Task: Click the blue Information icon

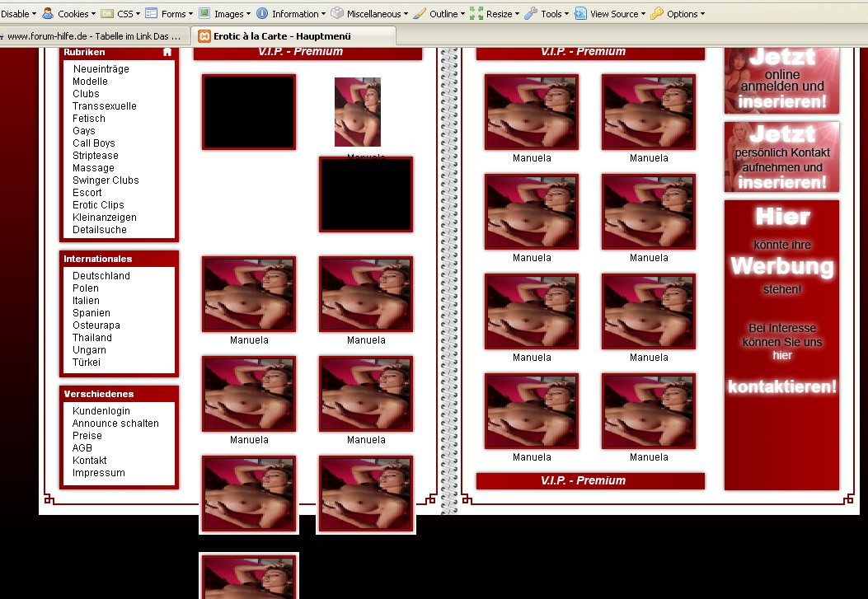Action: pyautogui.click(x=262, y=13)
